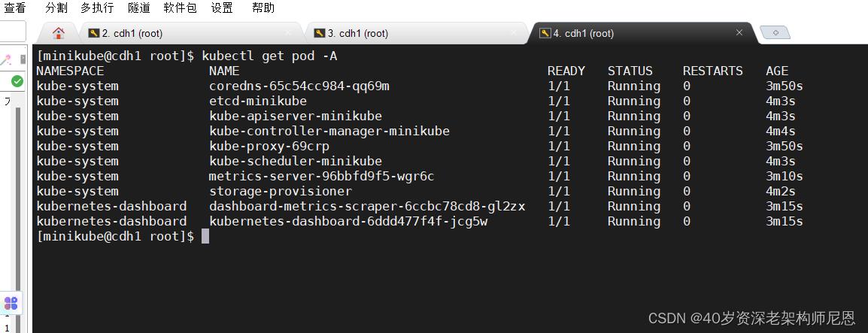Open the 多执行 menu
Viewport: 868px width, 333px height.
[97, 8]
